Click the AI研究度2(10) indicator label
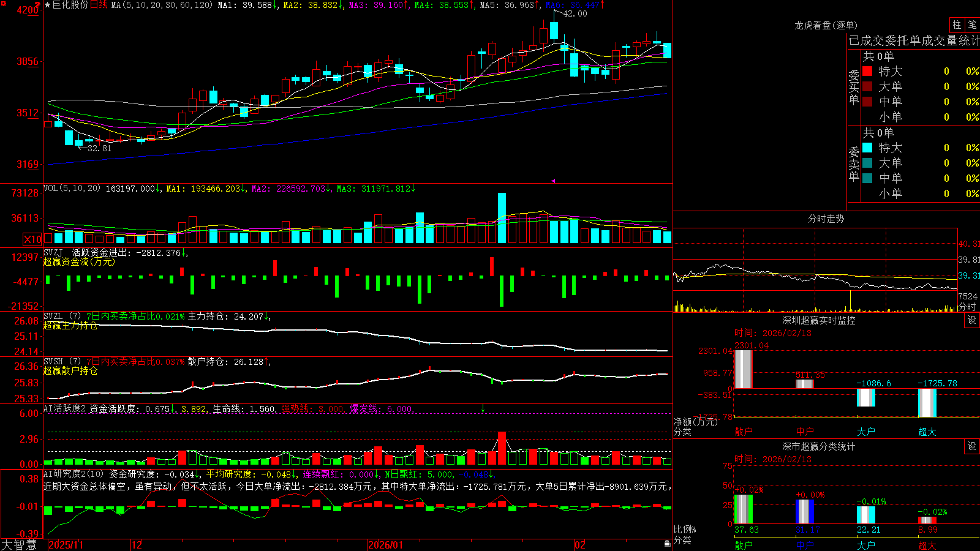The height and width of the screenshot is (551, 980). (x=74, y=474)
